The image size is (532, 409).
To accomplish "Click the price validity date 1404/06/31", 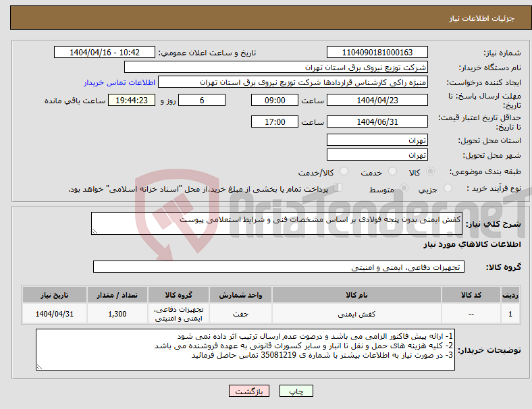I will pos(377,121).
